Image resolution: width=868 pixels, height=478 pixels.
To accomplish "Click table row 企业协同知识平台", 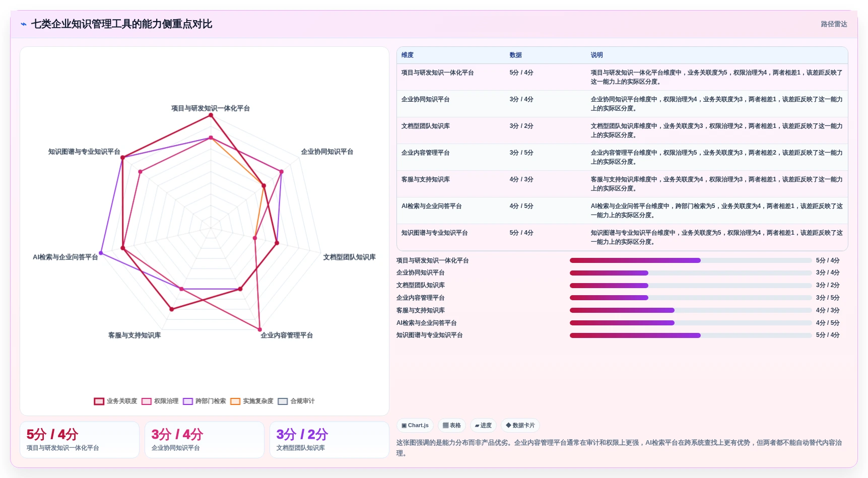I will point(622,104).
